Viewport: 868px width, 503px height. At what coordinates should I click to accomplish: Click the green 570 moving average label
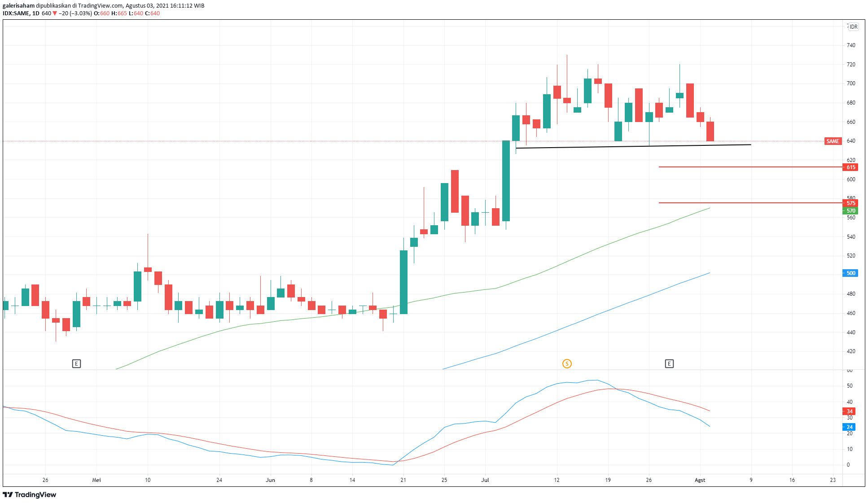pyautogui.click(x=850, y=210)
